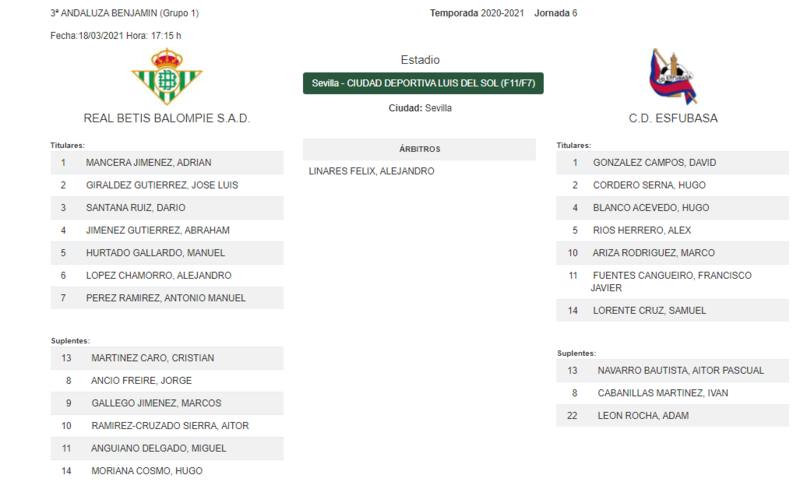Screen dimensions: 800x496
Task: Pick substitute RAMIREZ-CRUZADO SIERRA, AITOR
Action: tap(167, 426)
